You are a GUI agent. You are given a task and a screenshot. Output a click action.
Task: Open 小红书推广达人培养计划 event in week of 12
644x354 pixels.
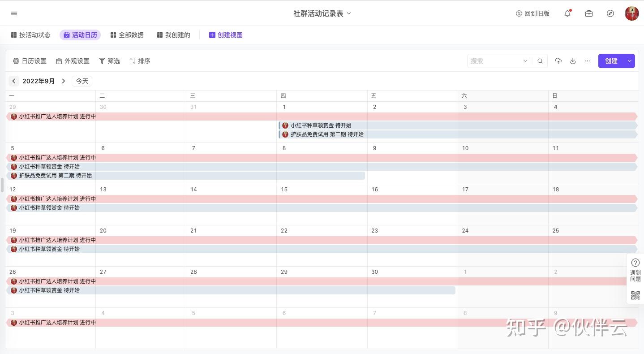point(322,199)
